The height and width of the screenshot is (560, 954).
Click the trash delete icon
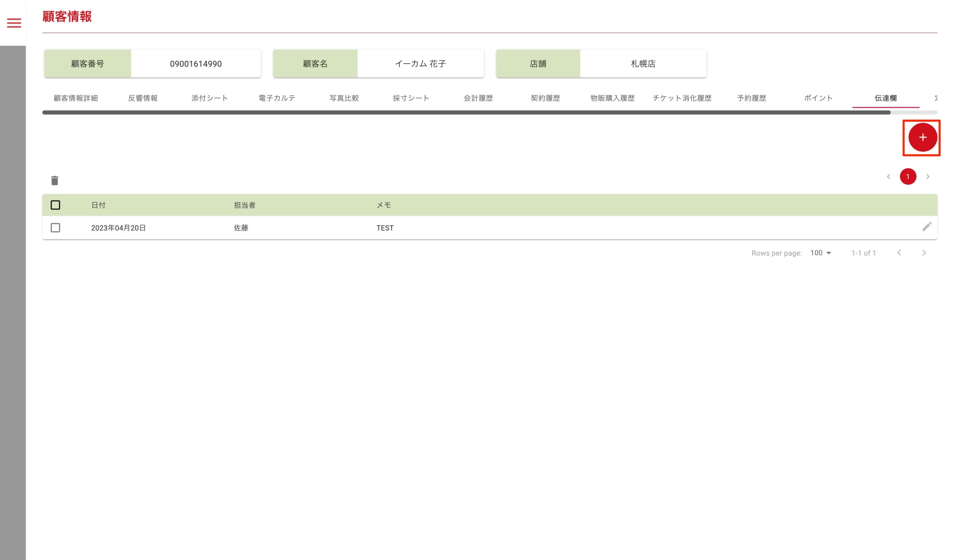click(x=54, y=180)
